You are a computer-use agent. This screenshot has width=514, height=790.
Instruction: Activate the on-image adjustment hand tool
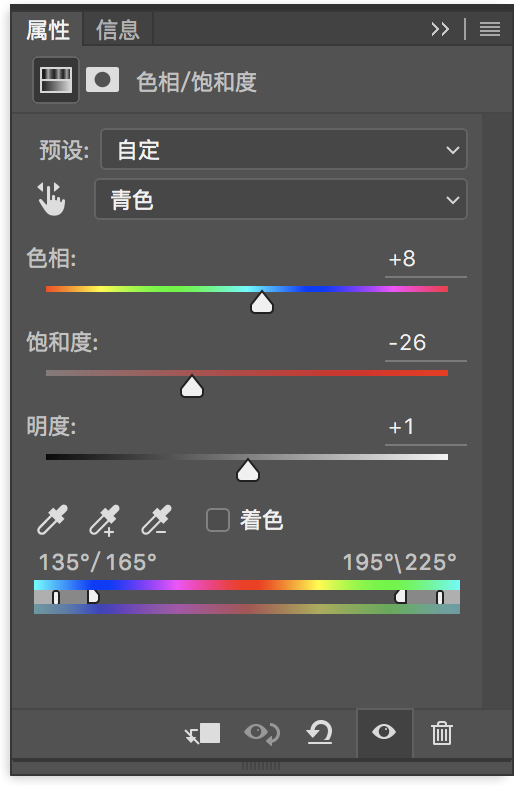51,199
